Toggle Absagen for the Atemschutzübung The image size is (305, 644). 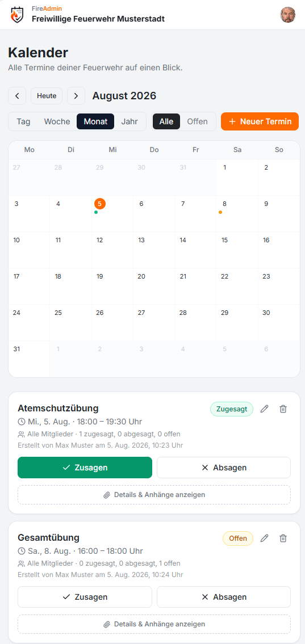tap(224, 468)
